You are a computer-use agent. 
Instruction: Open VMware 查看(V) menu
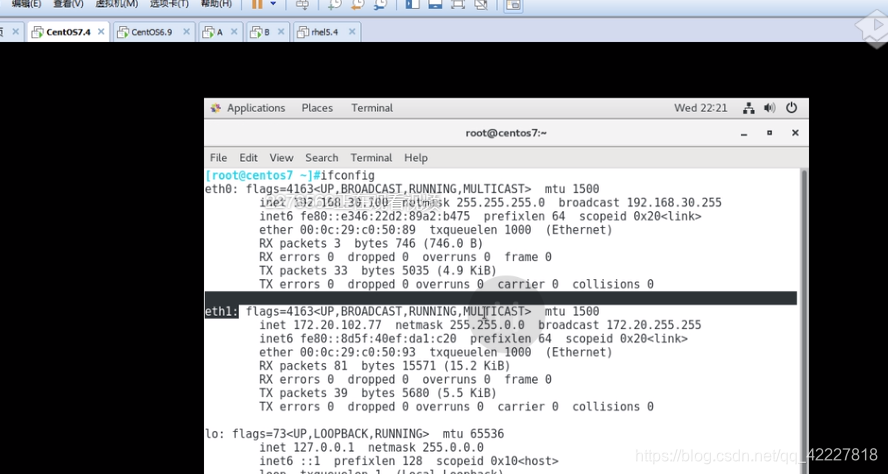pos(68,4)
